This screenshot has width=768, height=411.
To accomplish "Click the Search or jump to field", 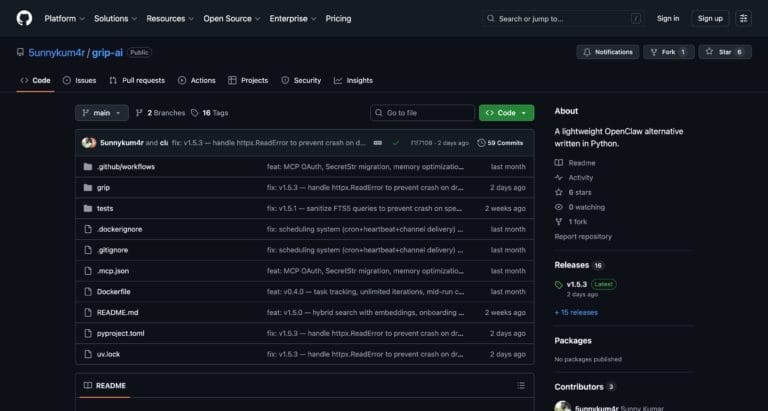I will click(564, 19).
